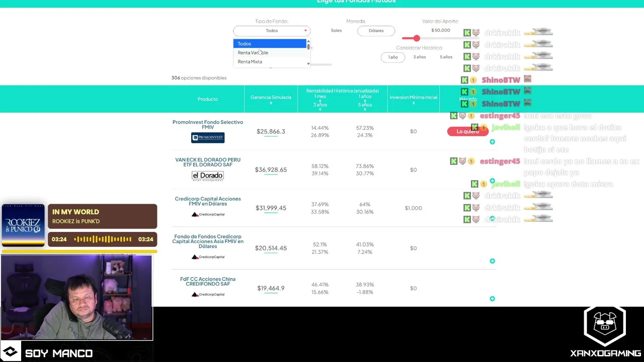Click sort arrows under 1 años header
Screen dimensions: 644x362
365,101
